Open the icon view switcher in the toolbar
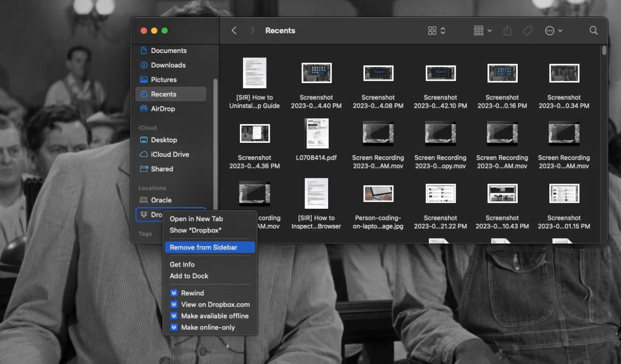 (436, 31)
